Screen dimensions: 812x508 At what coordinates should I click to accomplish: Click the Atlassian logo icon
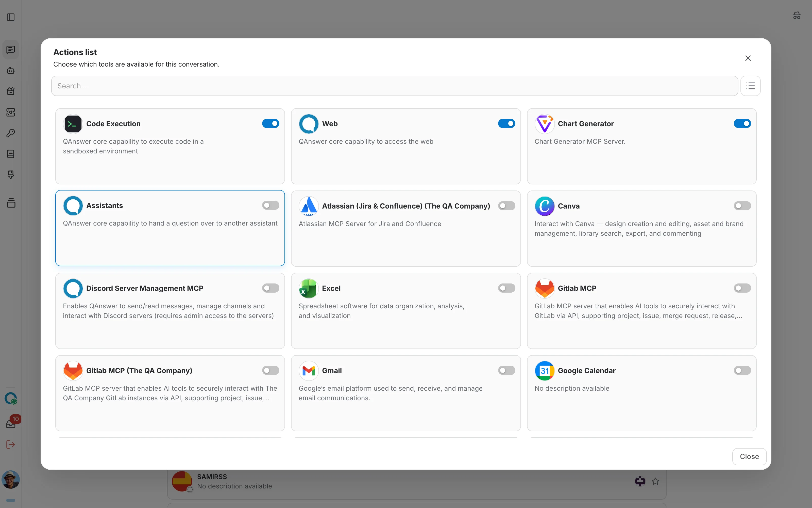point(308,206)
